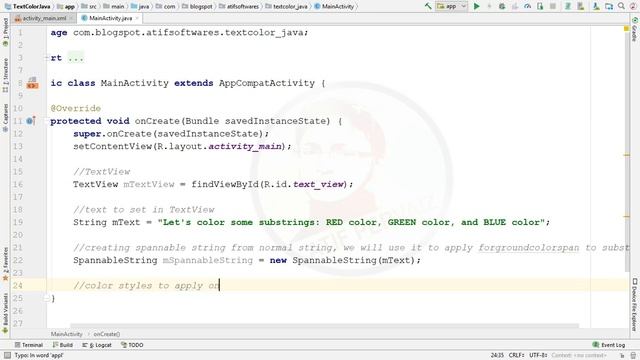Open the TODO tool window
640x360 pixels.
pyautogui.click(x=132, y=345)
